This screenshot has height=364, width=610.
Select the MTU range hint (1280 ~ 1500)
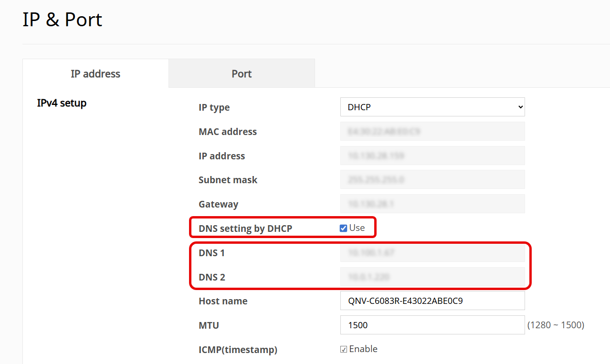(x=557, y=325)
